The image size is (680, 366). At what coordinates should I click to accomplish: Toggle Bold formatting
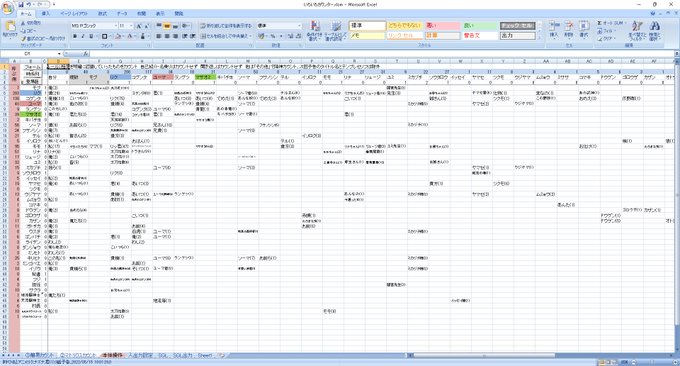pos(75,36)
